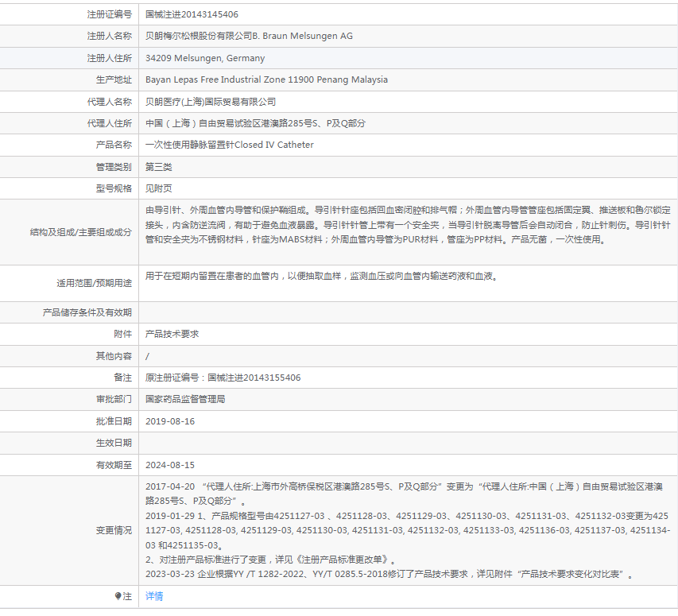Click agent name 贝朗医疗(上海)国际贸易有限公司
Screen dimensions: 678x616
(x=211, y=102)
